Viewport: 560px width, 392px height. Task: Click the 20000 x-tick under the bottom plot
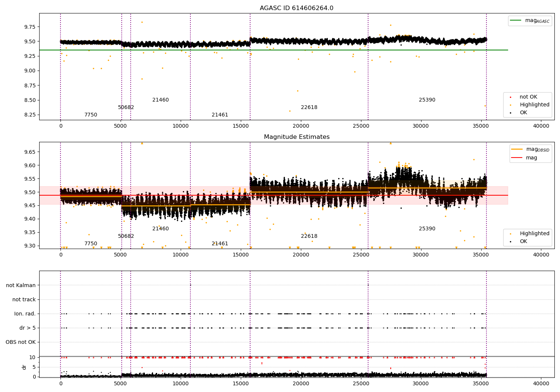click(x=301, y=383)
